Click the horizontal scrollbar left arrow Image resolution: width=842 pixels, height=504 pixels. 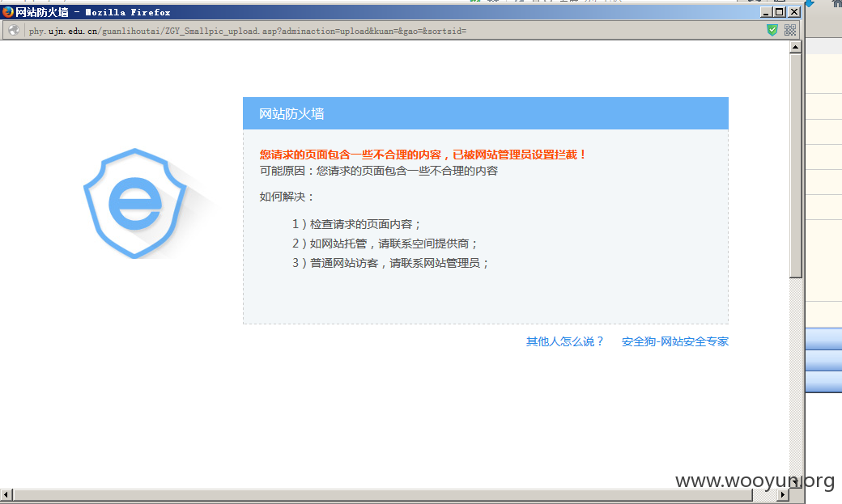6,494
